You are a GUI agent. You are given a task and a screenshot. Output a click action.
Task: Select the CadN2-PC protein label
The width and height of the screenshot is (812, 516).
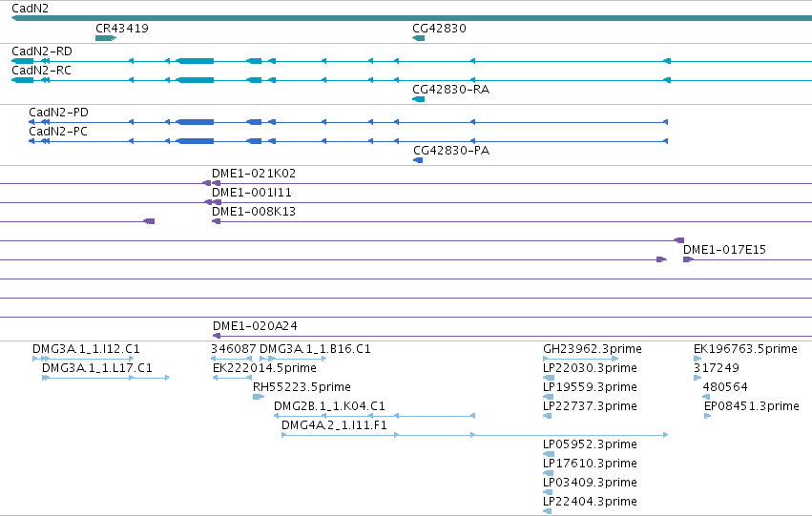point(58,131)
